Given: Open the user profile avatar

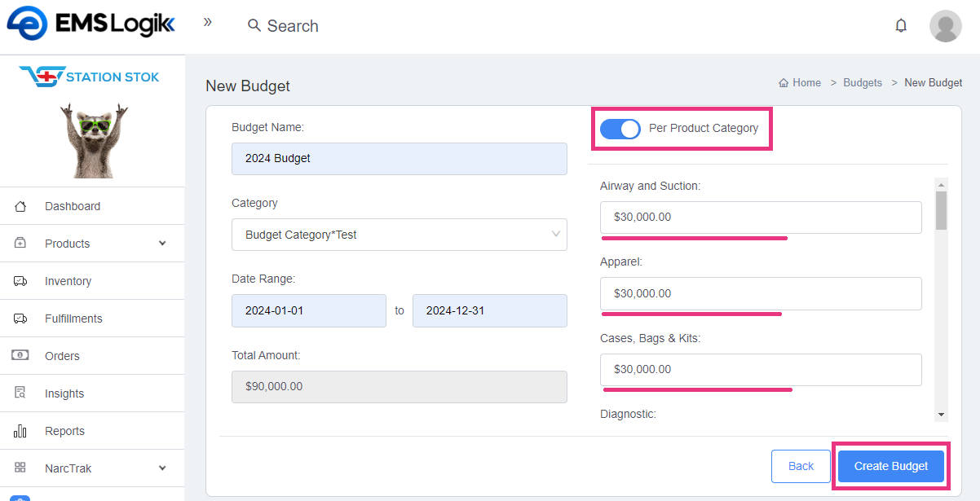Looking at the screenshot, I should (945, 26).
